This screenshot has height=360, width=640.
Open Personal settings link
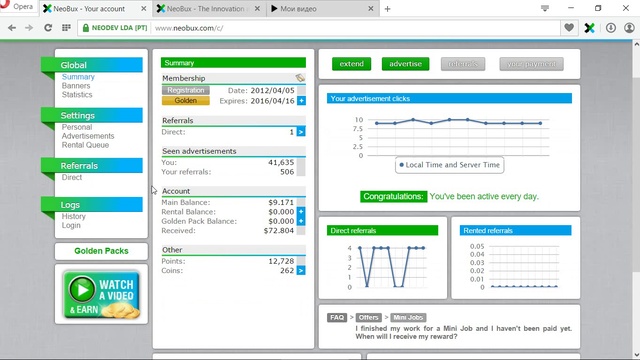click(x=77, y=127)
